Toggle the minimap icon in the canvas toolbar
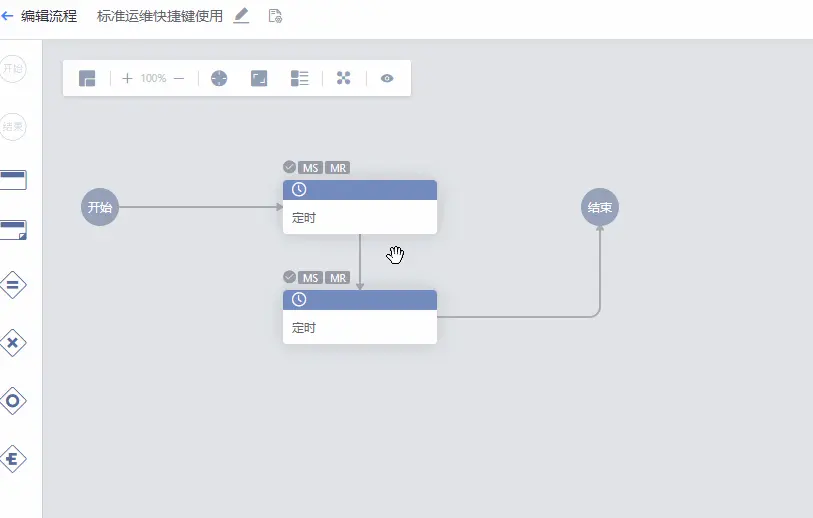Screen dimensions: 813x518 [x=87, y=78]
